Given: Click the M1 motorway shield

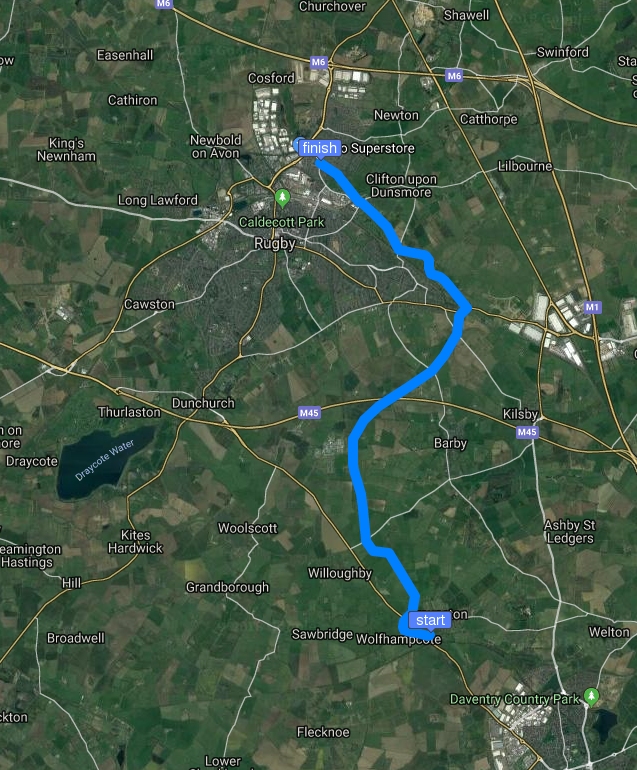Looking at the screenshot, I should tap(592, 307).
